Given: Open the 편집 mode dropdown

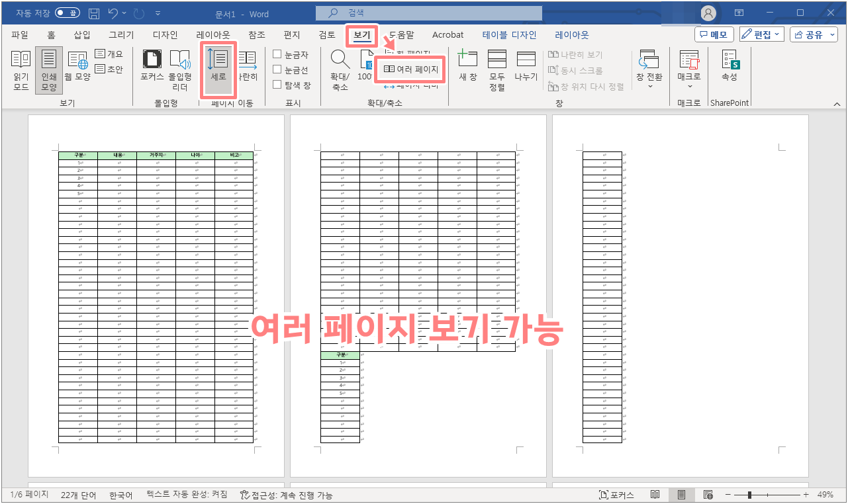Looking at the screenshot, I should pyautogui.click(x=761, y=34).
